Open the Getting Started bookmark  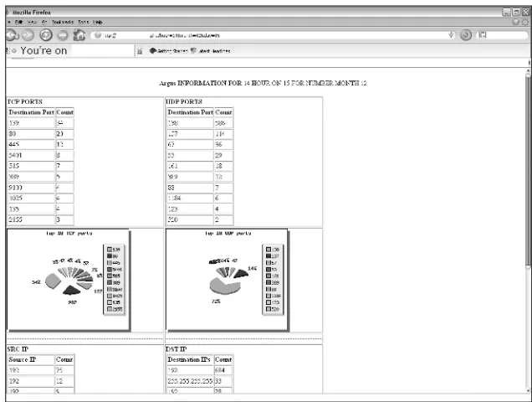point(169,51)
